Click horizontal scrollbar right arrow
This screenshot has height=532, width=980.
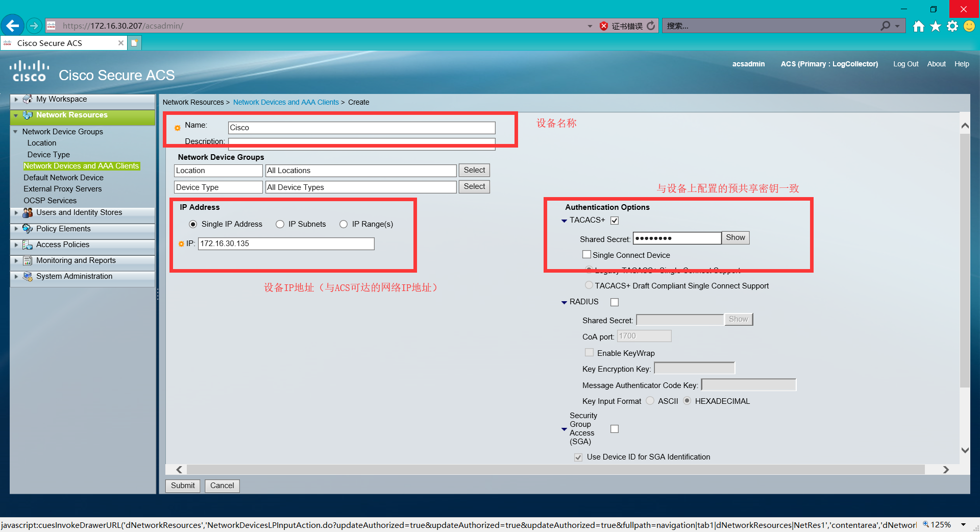[x=946, y=470]
